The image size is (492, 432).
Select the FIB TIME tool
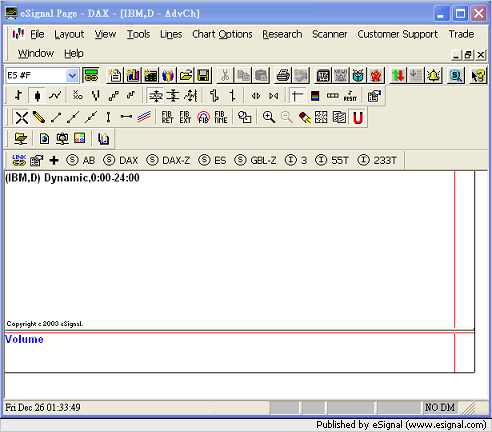[x=221, y=117]
